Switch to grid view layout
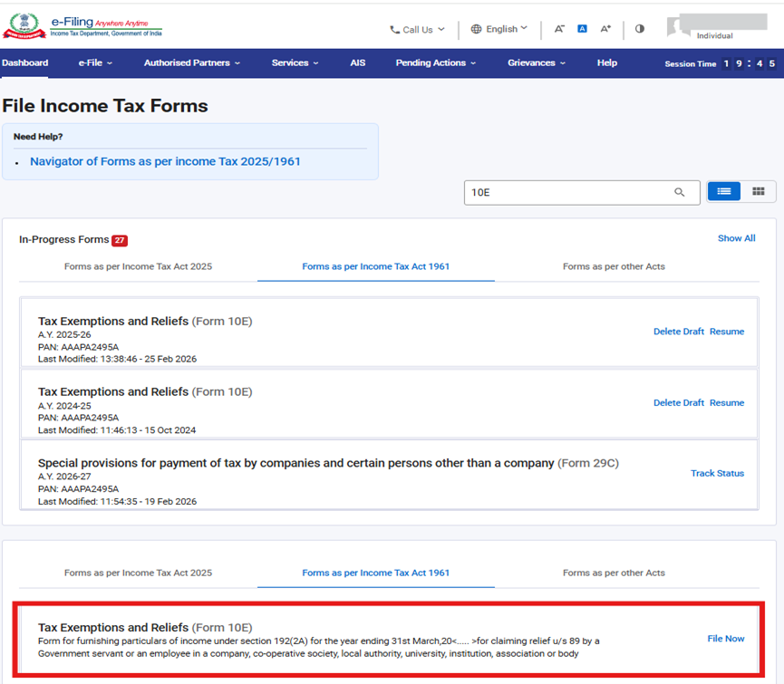The image size is (784, 684). [x=759, y=191]
